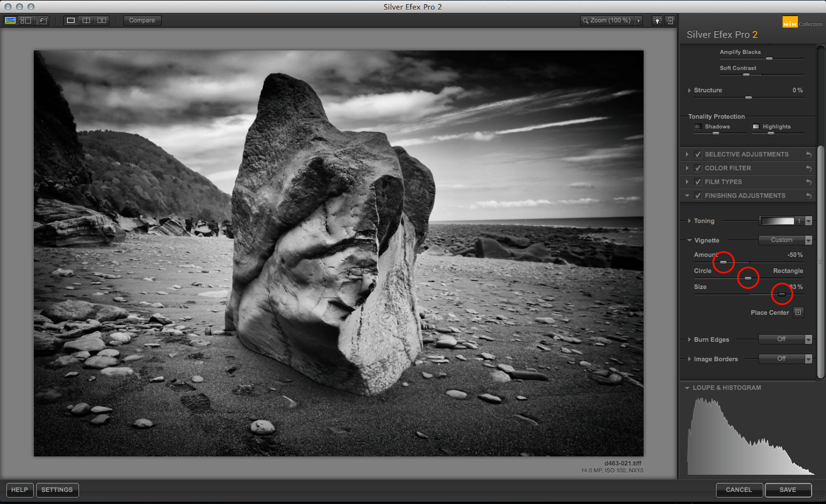Hide the right control panel icon

click(669, 20)
